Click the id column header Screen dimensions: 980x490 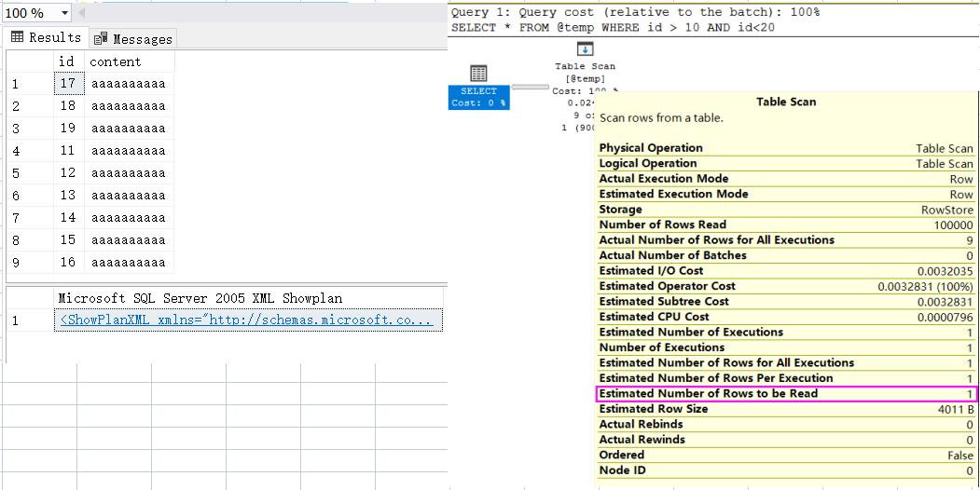click(67, 61)
